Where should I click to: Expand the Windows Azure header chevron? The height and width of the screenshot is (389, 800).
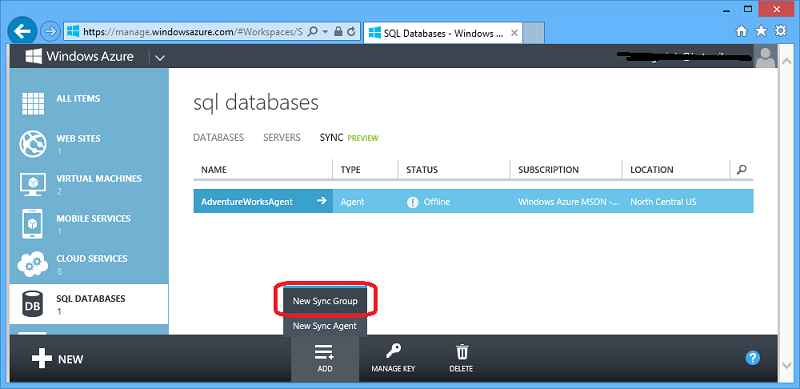[x=160, y=57]
